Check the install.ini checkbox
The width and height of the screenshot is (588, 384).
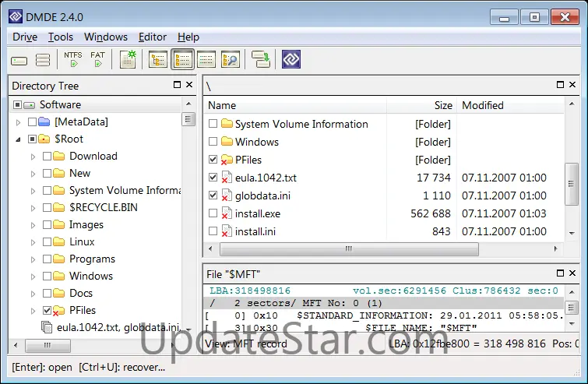[213, 231]
